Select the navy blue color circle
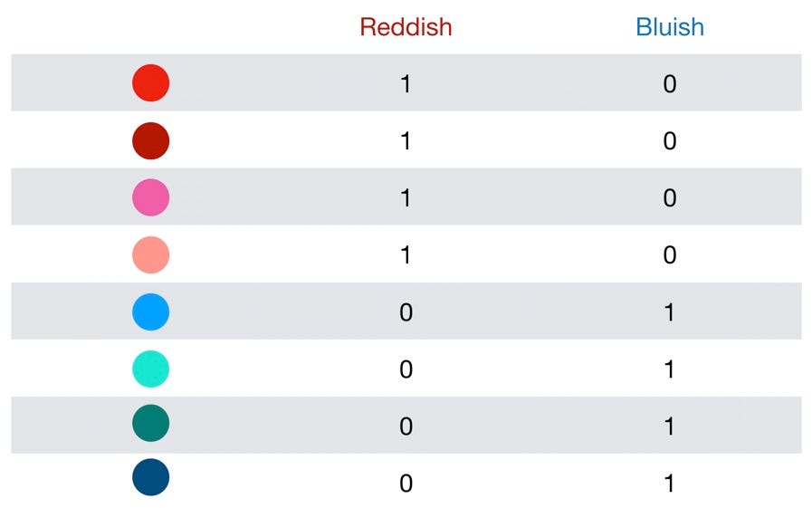The image size is (812, 508). click(x=151, y=477)
